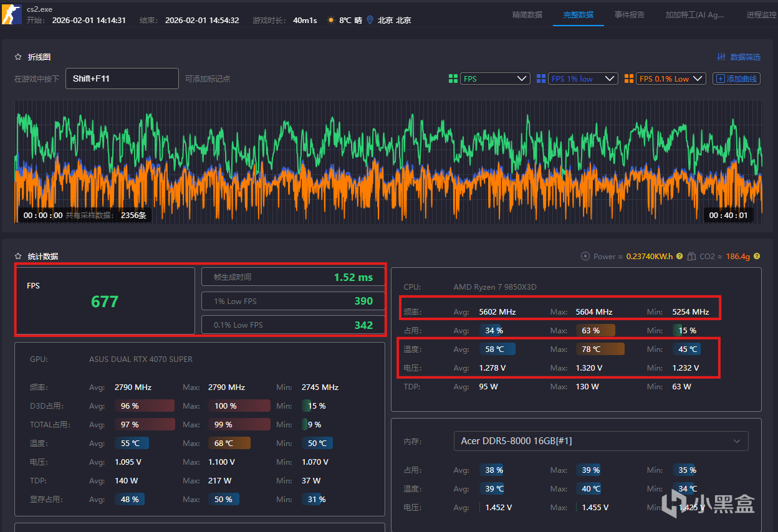This screenshot has width=778, height=532.
Task: Click the 1% Low FPS stat box
Action: 293,301
